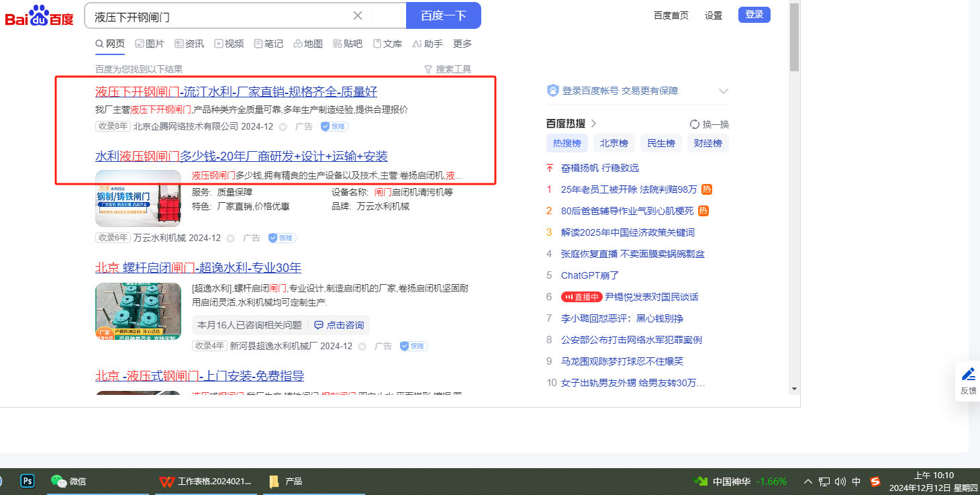Open live item 尹锡悦发表对国民谈话
Image resolution: width=980 pixels, height=495 pixels.
tap(652, 297)
